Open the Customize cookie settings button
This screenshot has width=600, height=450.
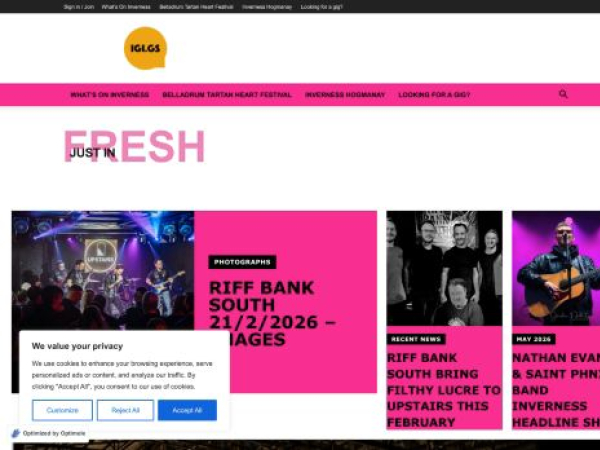tap(62, 410)
